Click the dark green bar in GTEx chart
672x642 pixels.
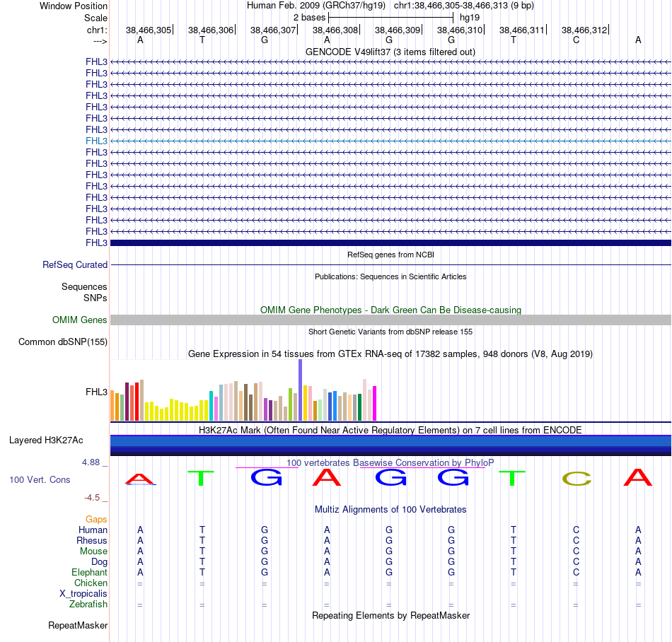click(360, 407)
